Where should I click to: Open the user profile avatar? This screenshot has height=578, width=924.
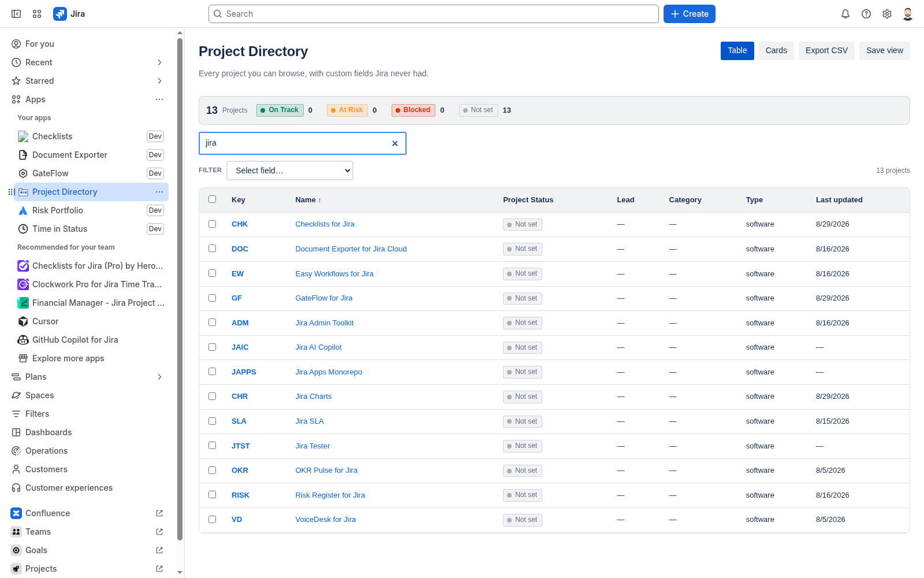point(908,14)
